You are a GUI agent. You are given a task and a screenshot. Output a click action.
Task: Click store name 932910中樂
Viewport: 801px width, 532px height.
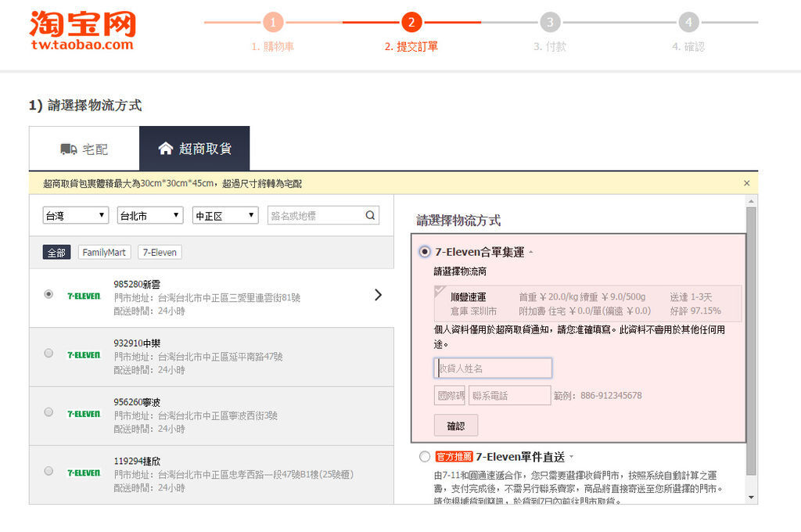pyautogui.click(x=137, y=343)
